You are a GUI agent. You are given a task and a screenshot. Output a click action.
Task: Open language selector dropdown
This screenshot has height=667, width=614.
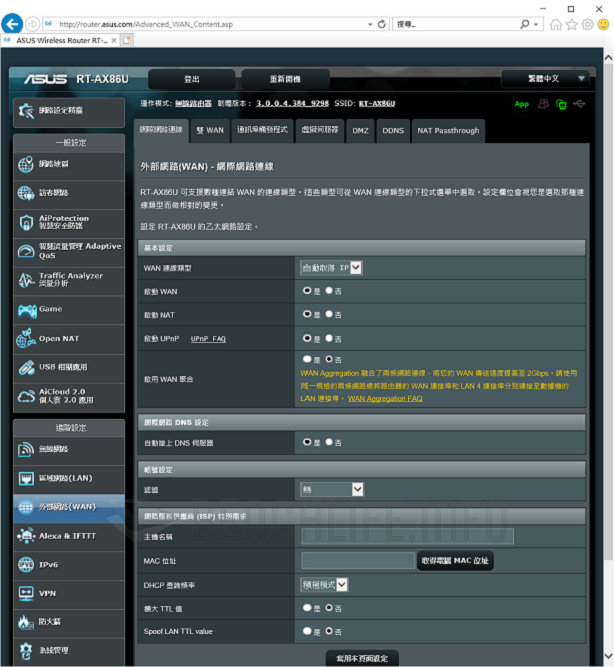pyautogui.click(x=546, y=79)
